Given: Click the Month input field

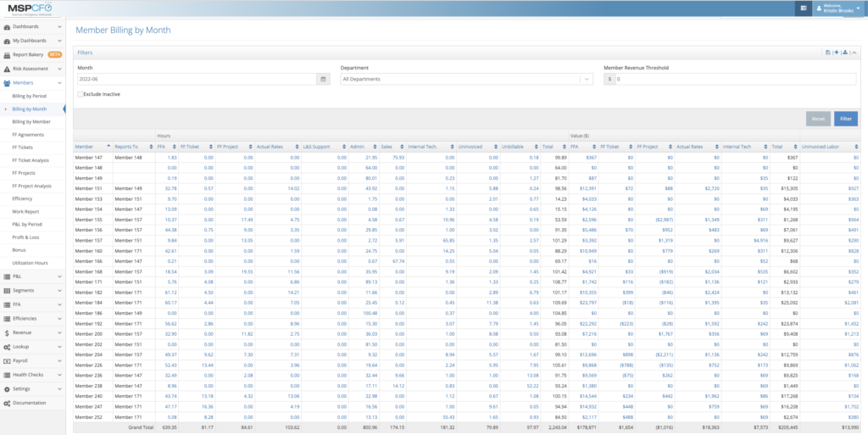Looking at the screenshot, I should pos(197,79).
